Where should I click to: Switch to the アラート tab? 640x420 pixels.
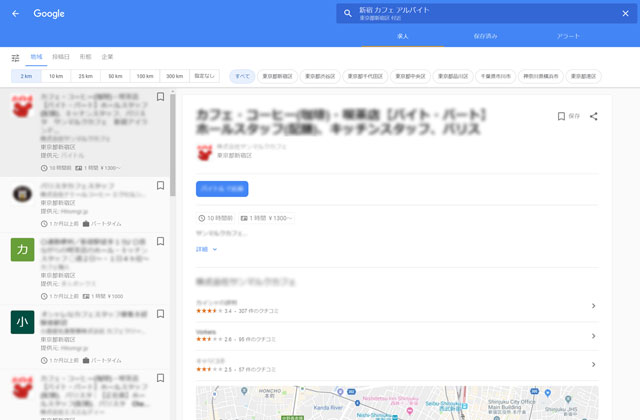click(x=568, y=35)
